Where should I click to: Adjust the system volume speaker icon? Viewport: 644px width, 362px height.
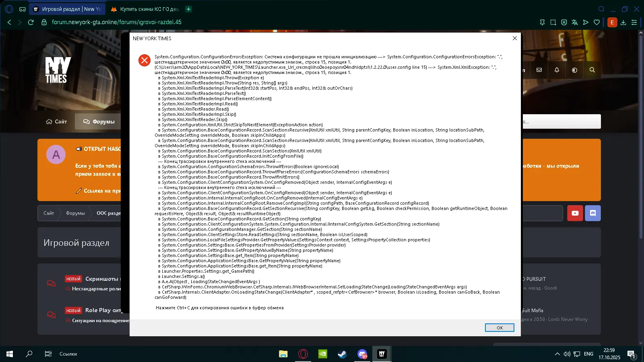point(567,354)
